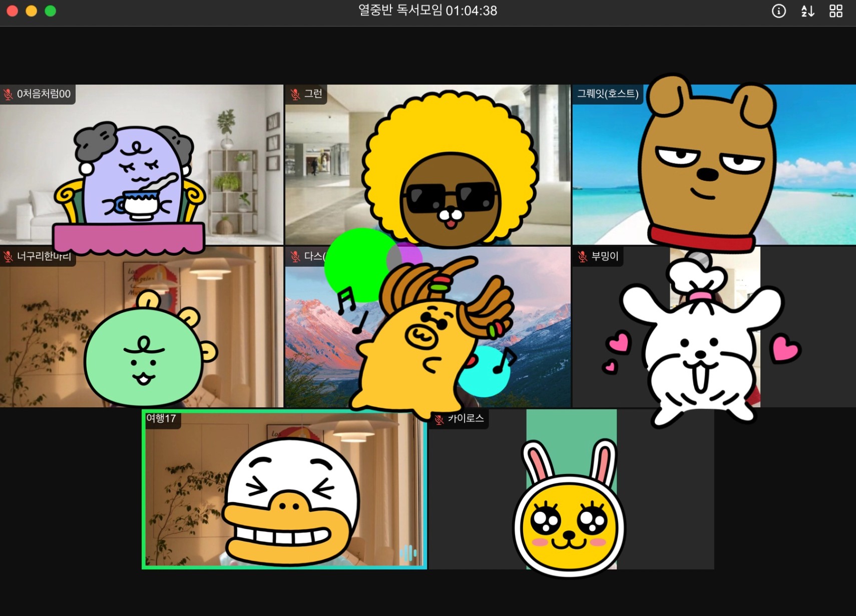Click the name label 0처음처럼00
Image resolution: width=856 pixels, height=616 pixels.
(x=44, y=94)
